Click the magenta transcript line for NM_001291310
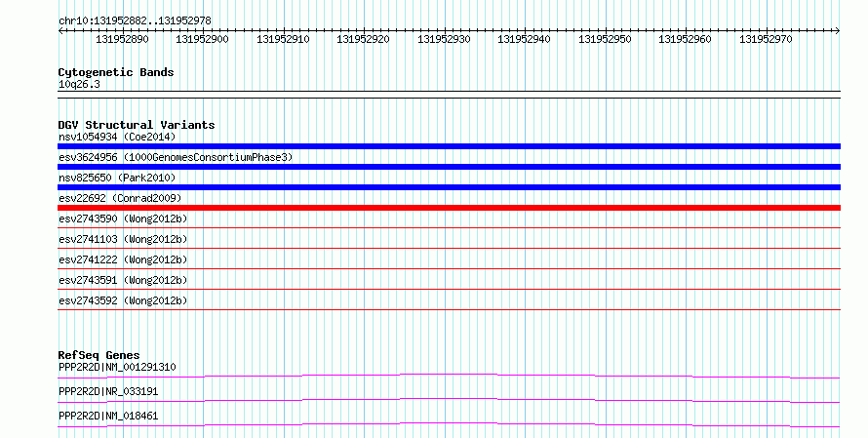 449,376
